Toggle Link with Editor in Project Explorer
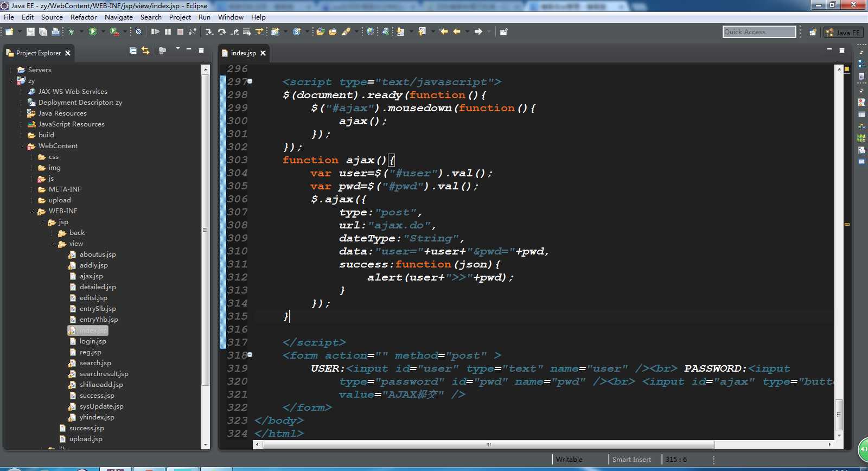Screen dimensions: 868x471 145,50
